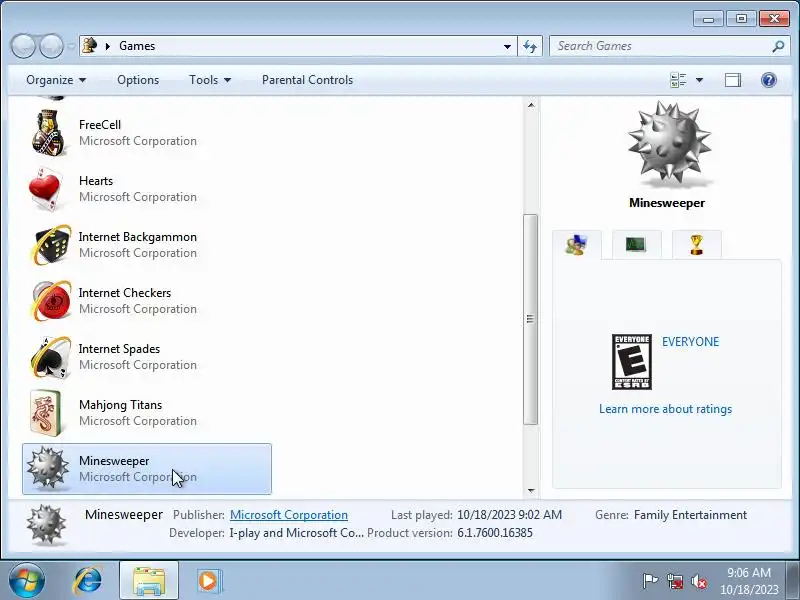
Task: Select the Mahjong Titans tile icon
Action: click(x=46, y=413)
